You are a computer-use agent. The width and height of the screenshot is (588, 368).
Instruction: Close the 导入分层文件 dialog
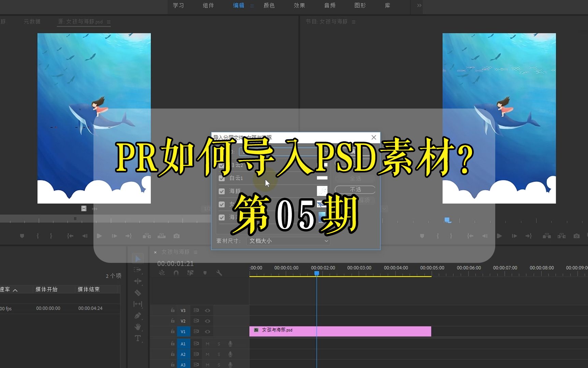(374, 137)
